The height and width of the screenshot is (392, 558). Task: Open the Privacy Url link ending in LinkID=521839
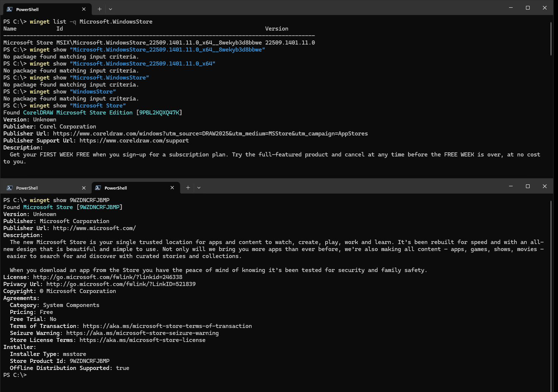click(121, 284)
